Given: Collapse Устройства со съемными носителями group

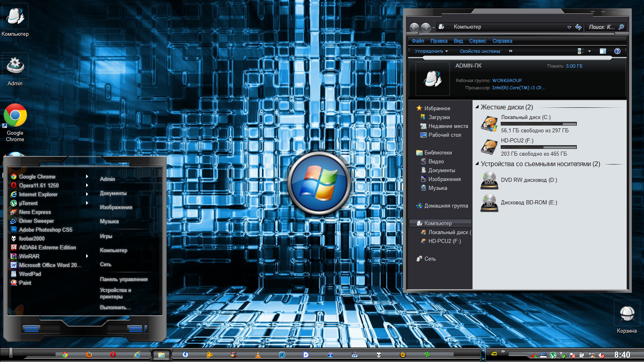Looking at the screenshot, I should (x=477, y=164).
